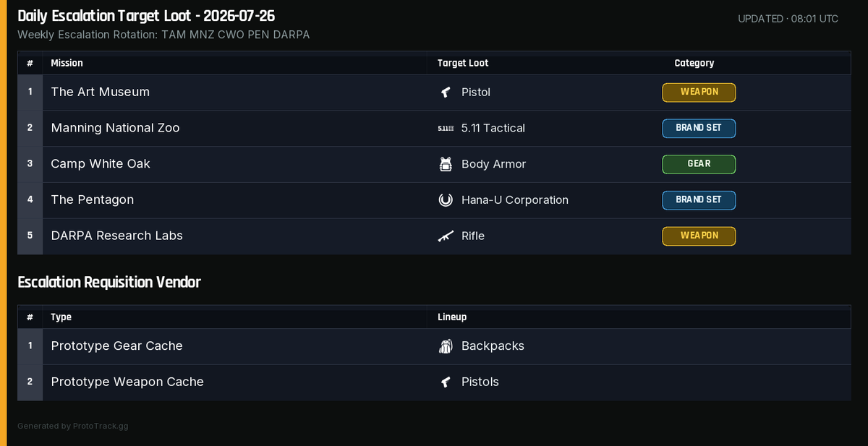Click WEAPON badge for DARPA Research Labs
Viewport: 868px width, 446px height.
(699, 236)
